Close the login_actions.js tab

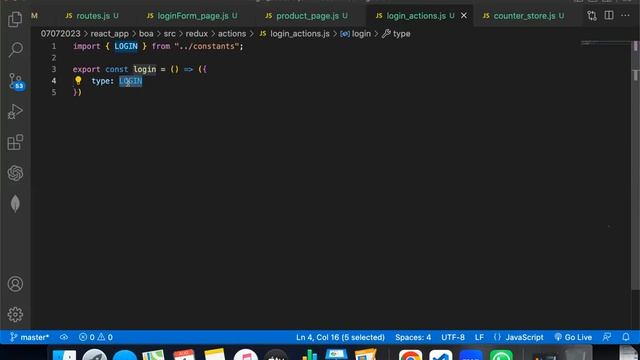[464, 16]
